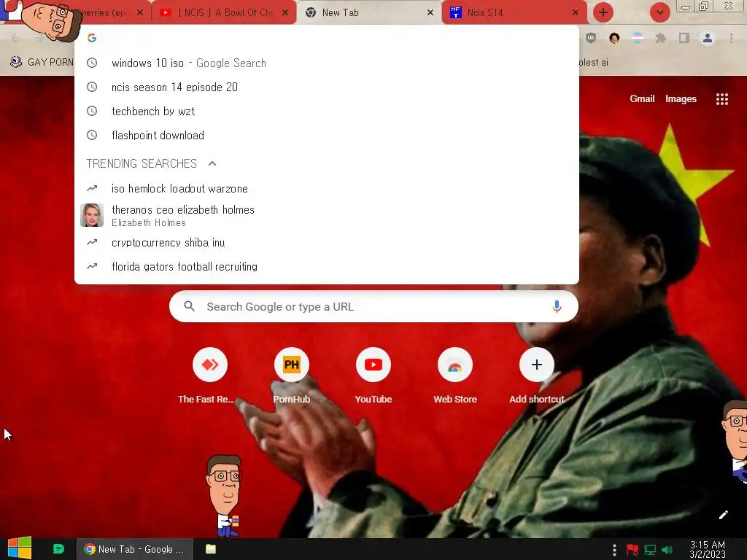The height and width of the screenshot is (560, 747).
Task: Click the Google G icon in the address bar
Action: pos(92,38)
